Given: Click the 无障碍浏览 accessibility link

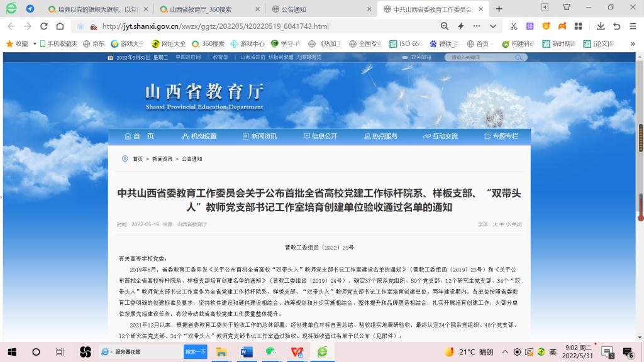Looking at the screenshot, I should coord(309,57).
